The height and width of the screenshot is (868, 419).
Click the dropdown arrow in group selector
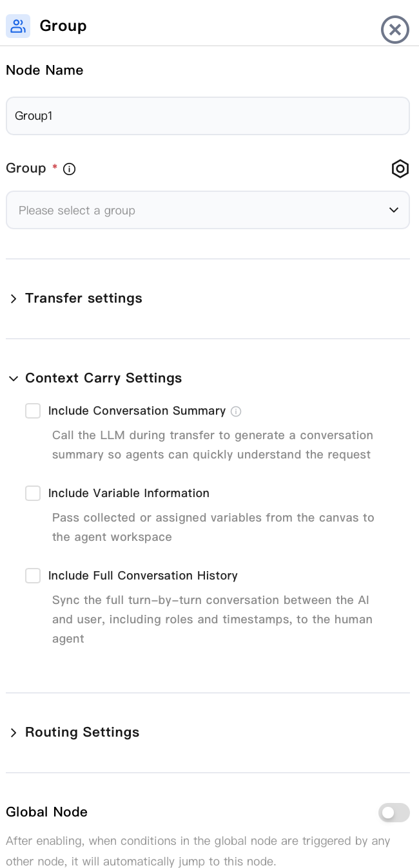(394, 210)
